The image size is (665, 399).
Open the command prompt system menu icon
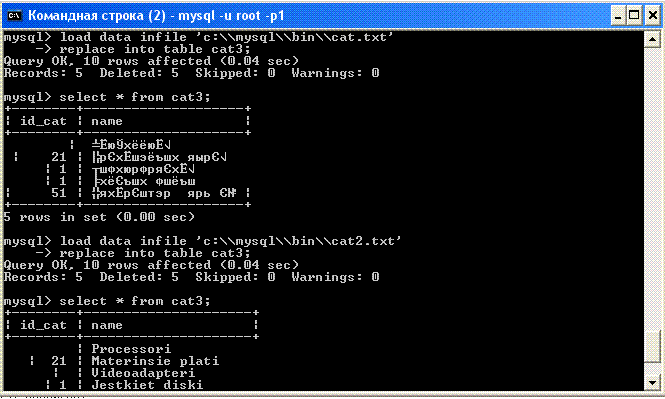(x=14, y=16)
